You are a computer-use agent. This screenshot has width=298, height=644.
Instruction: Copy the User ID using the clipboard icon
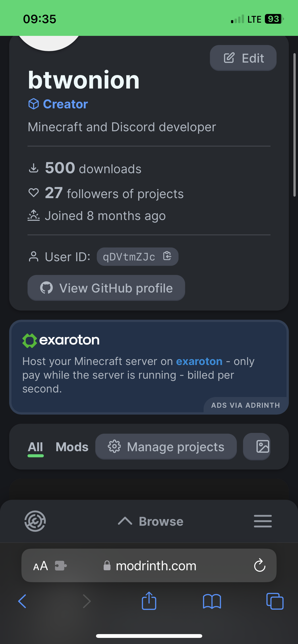click(x=167, y=256)
